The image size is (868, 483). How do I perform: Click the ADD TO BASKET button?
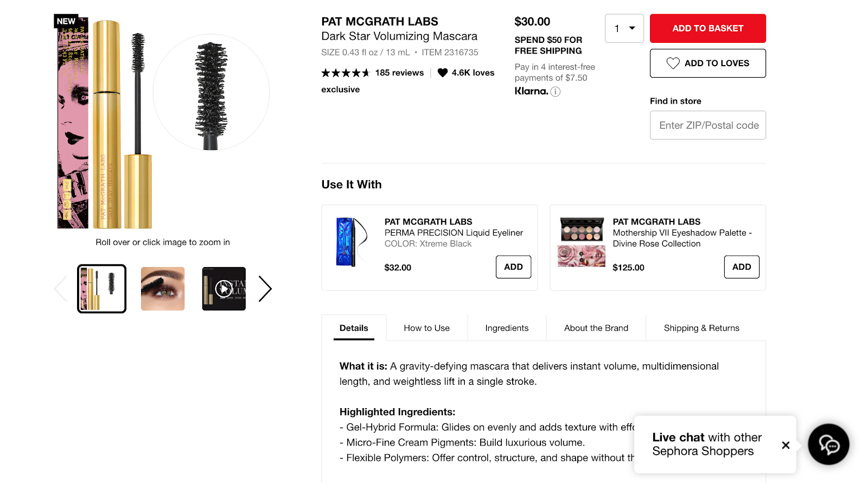707,28
